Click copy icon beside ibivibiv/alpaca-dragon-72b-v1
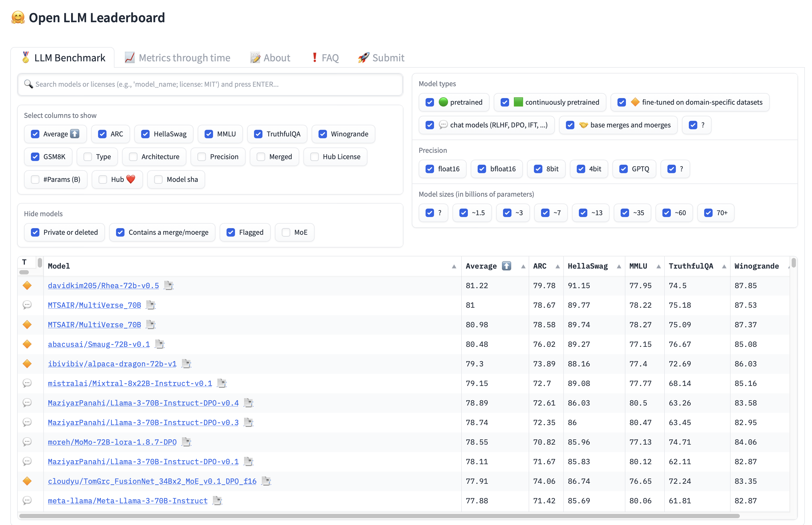Screen dimensions: 812x525 [x=186, y=364]
